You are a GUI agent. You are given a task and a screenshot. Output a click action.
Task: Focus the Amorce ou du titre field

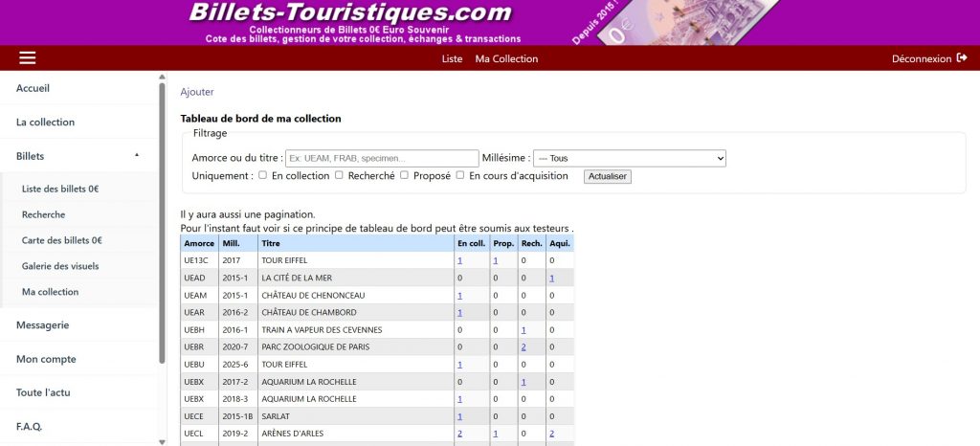(381, 158)
